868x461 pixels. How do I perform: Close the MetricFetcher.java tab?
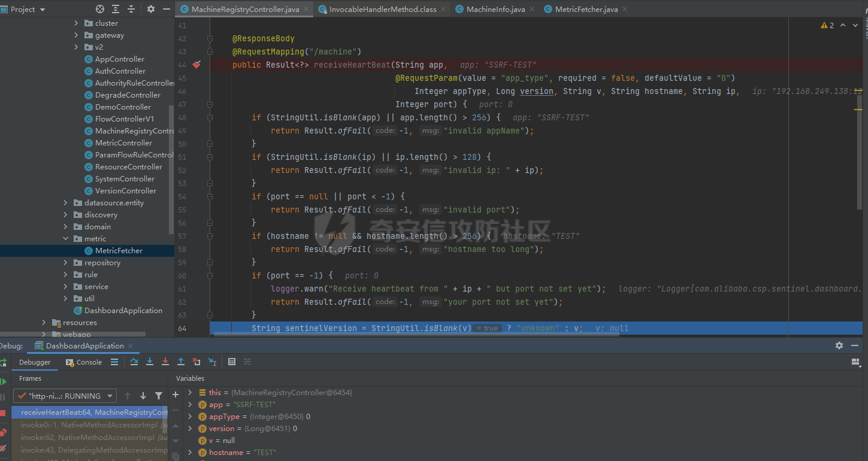click(625, 10)
